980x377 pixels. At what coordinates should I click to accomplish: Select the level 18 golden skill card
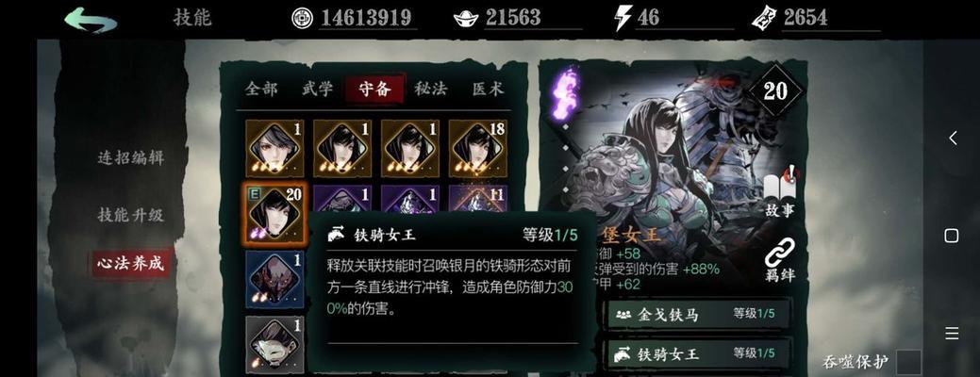(477, 149)
